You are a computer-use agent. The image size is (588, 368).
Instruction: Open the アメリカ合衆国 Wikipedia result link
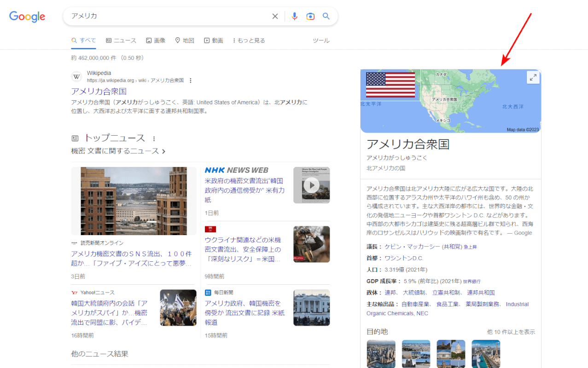point(99,92)
